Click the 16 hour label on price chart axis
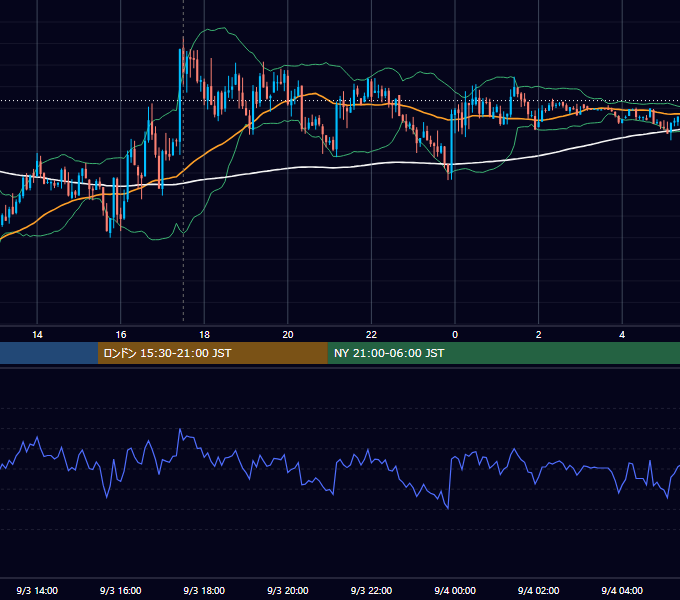The height and width of the screenshot is (600, 680). coord(121,335)
